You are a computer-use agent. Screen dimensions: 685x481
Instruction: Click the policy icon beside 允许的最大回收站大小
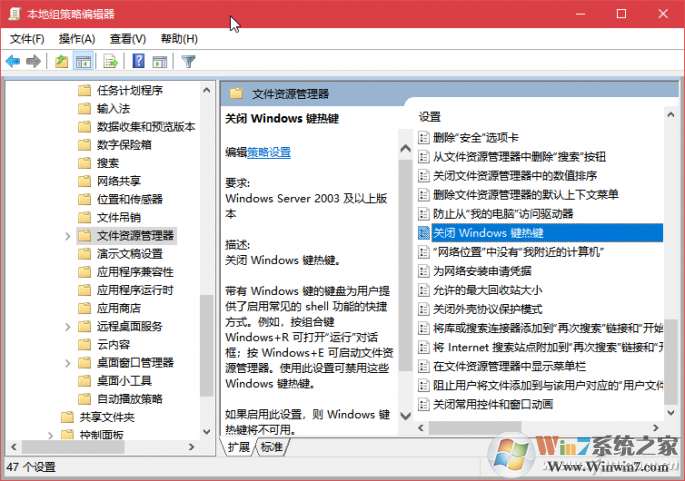[x=423, y=290]
